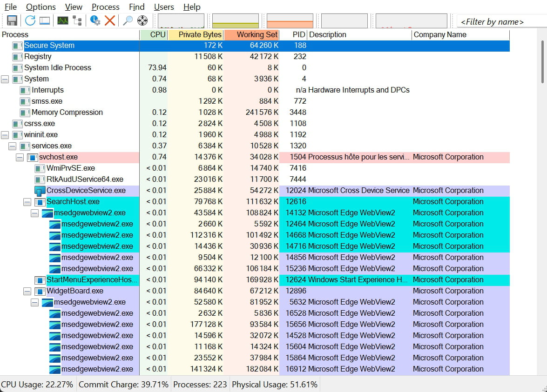Screen dimensions: 547x392
Task: Select the CrossDeviceService.exe process row
Action: [86, 191]
